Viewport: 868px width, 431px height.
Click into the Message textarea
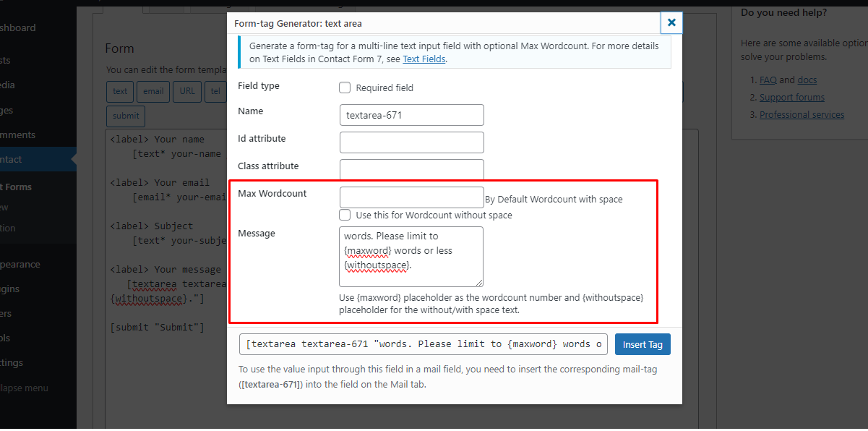coord(411,257)
